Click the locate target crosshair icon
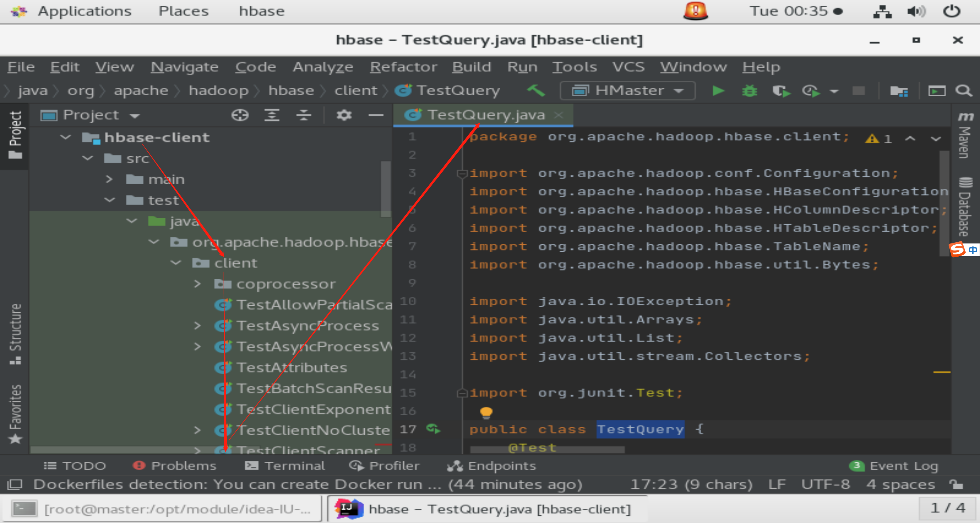 (240, 115)
